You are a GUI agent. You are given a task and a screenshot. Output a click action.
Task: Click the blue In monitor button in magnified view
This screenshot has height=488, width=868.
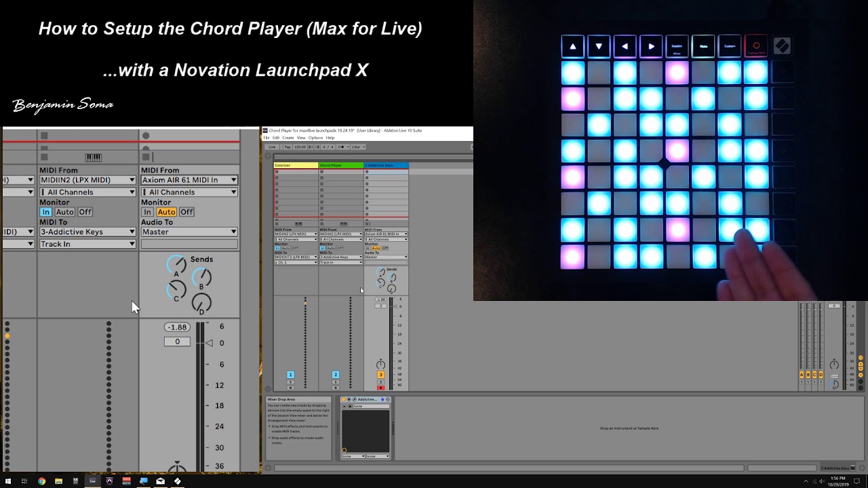pos(45,212)
